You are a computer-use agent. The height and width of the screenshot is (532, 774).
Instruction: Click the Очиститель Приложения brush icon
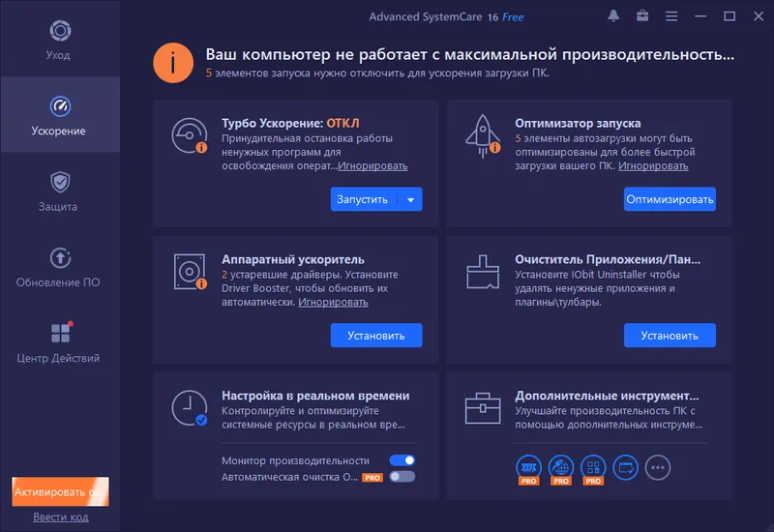point(483,272)
